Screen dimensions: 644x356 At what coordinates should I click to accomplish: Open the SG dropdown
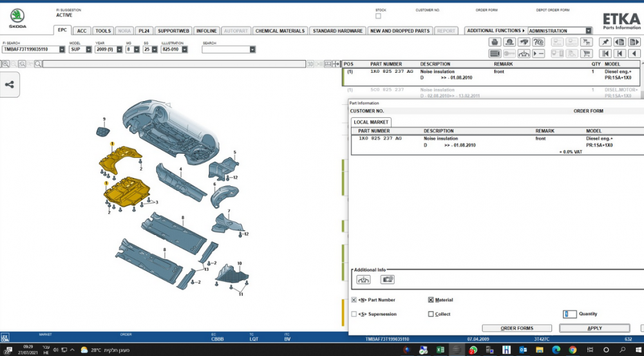point(155,50)
